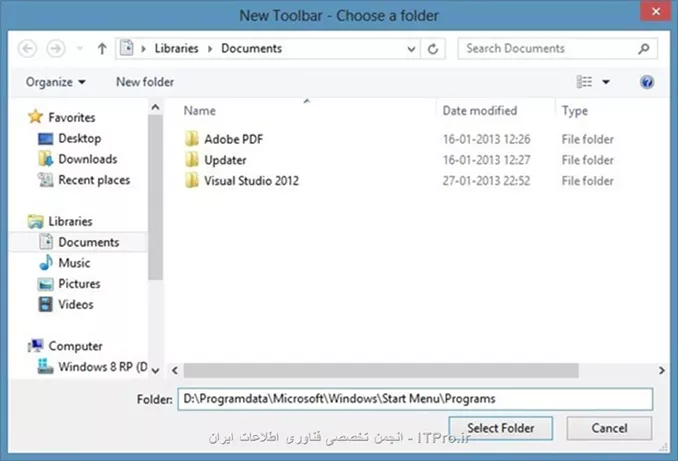Image resolution: width=678 pixels, height=461 pixels.
Task: Select the Updater folder
Action: click(225, 160)
